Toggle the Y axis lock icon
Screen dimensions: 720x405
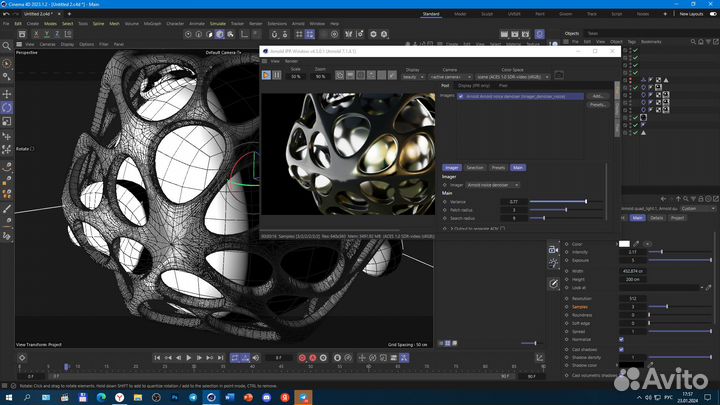47,34
